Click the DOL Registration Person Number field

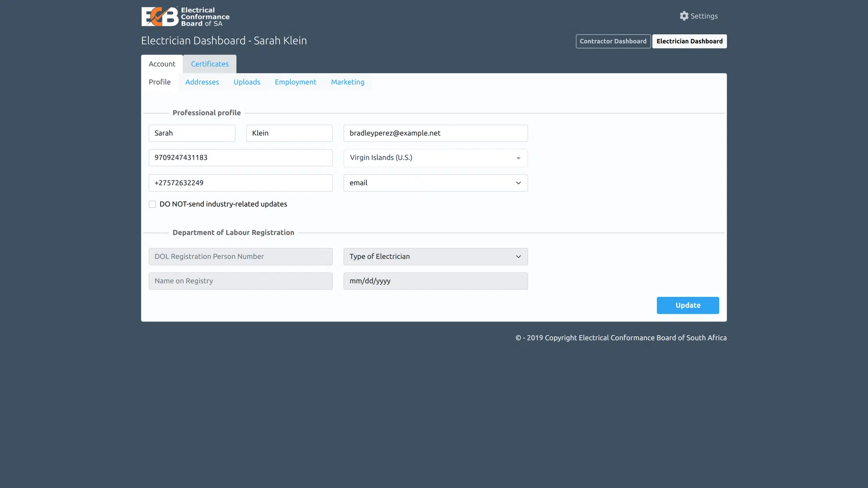[240, 256]
